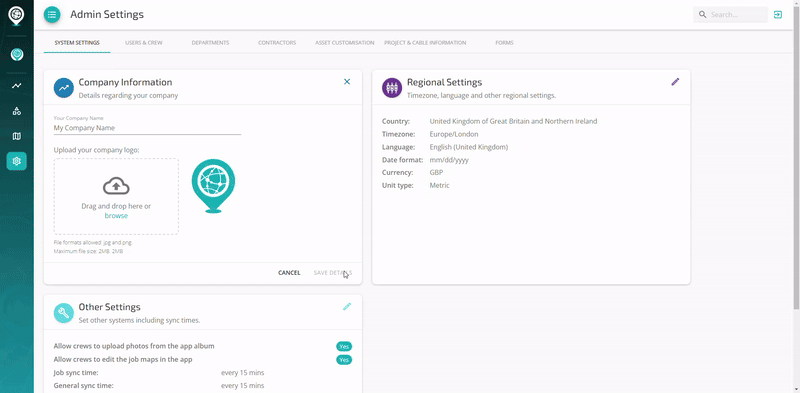Click the Unit type value Metric
The width and height of the screenshot is (800, 393).
click(439, 185)
